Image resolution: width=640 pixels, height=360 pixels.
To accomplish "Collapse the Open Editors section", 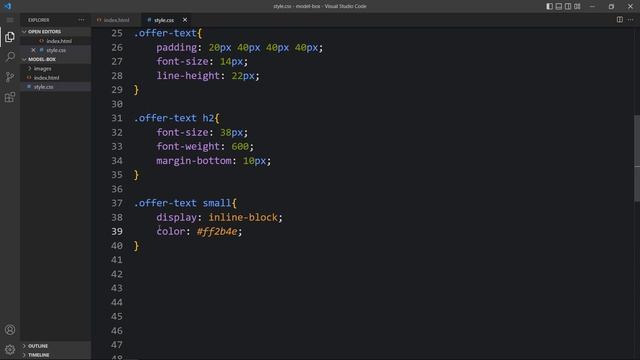I will (56, 31).
